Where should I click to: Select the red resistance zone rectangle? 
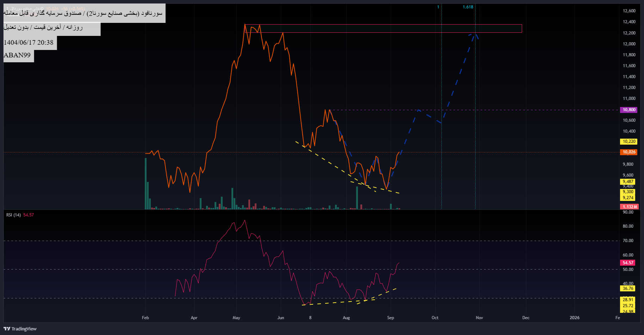click(383, 29)
